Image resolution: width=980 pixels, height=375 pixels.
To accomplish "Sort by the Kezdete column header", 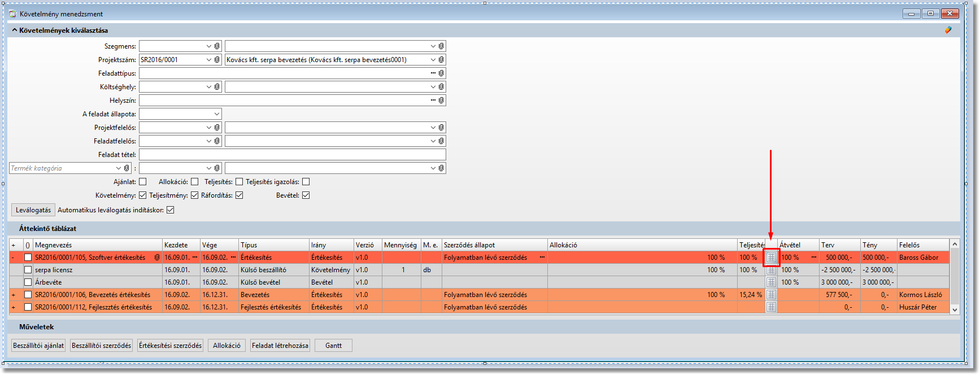I will click(x=181, y=245).
